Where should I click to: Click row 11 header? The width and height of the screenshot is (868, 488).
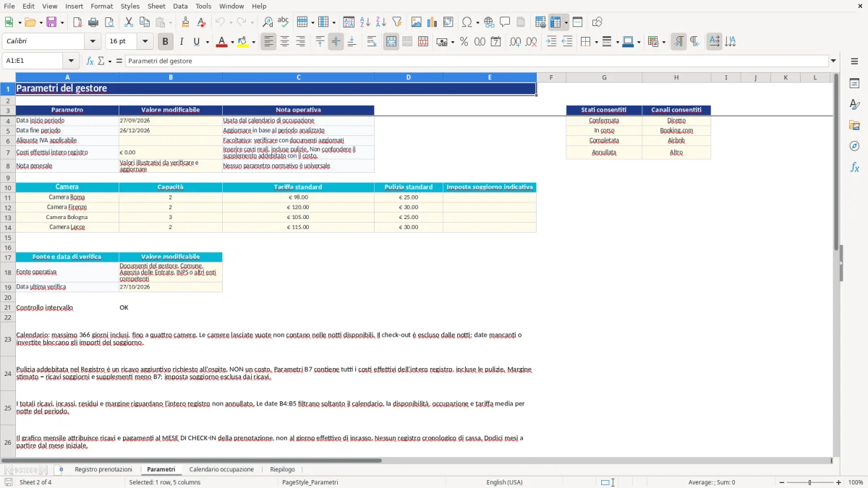click(8, 197)
